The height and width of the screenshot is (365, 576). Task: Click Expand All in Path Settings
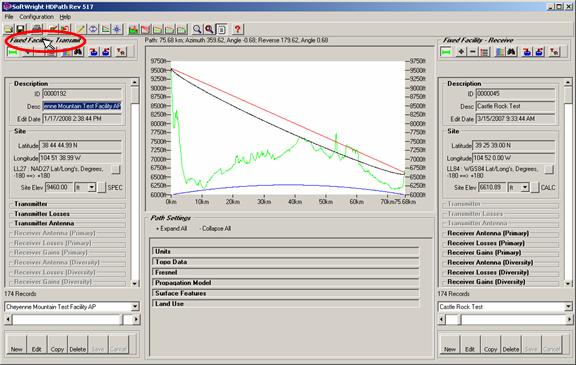tap(171, 228)
